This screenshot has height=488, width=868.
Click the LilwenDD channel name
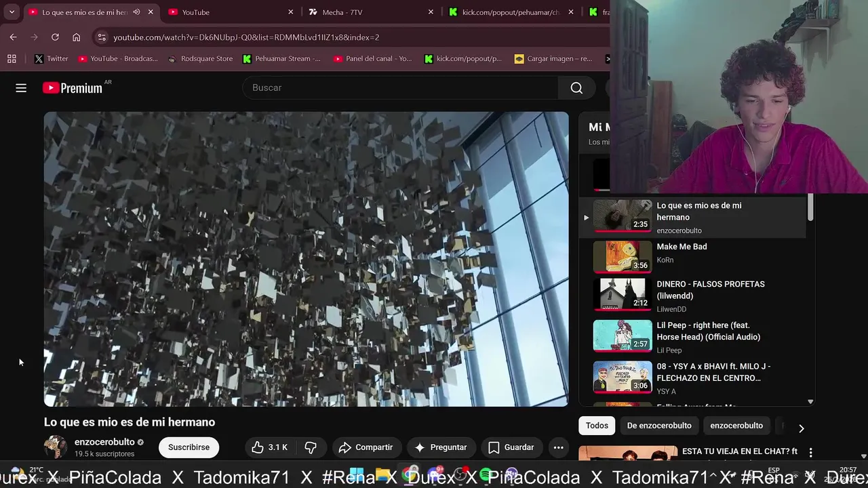coord(671,309)
